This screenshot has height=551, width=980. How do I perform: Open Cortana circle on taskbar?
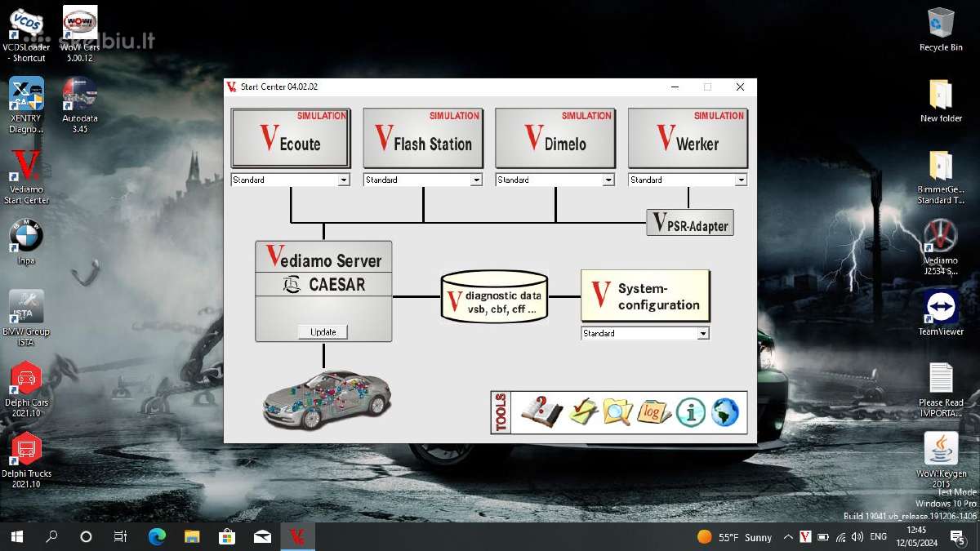[x=86, y=536]
